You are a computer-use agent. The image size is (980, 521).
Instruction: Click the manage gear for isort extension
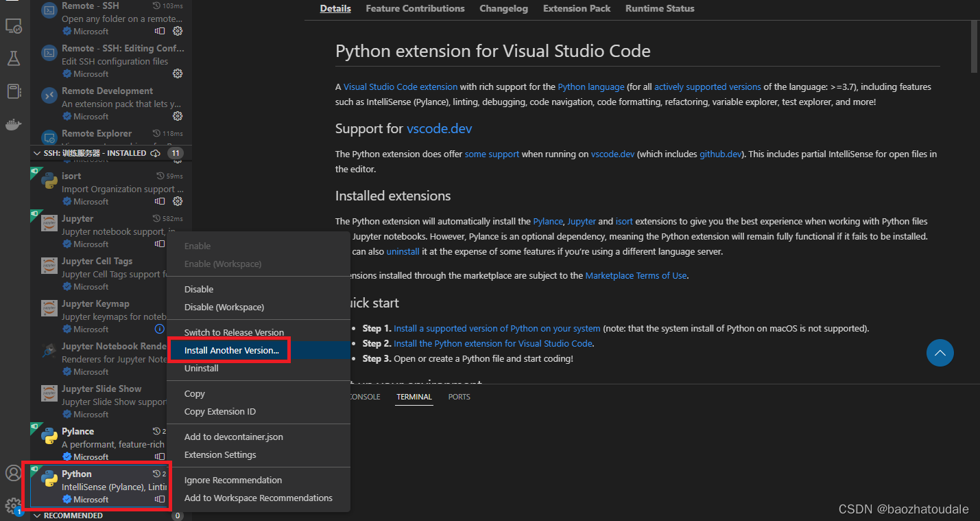[x=178, y=201]
